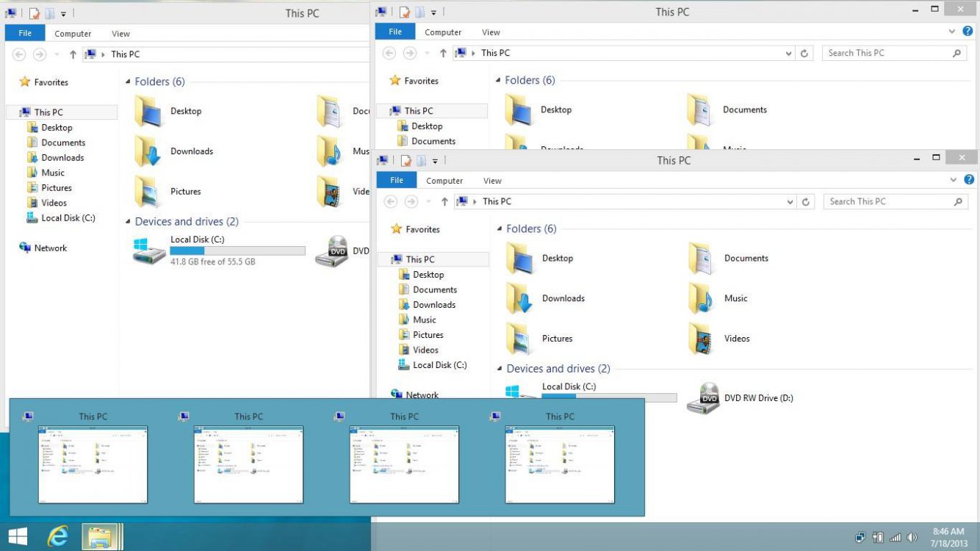Open the File tab in the front window
This screenshot has width=980, height=551.
pyautogui.click(x=397, y=180)
